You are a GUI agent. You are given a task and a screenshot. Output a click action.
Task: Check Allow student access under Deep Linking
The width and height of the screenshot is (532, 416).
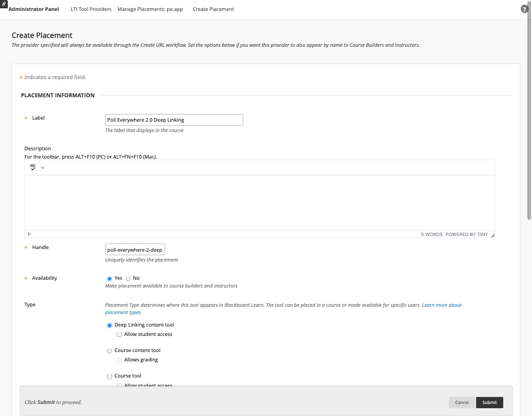119,334
